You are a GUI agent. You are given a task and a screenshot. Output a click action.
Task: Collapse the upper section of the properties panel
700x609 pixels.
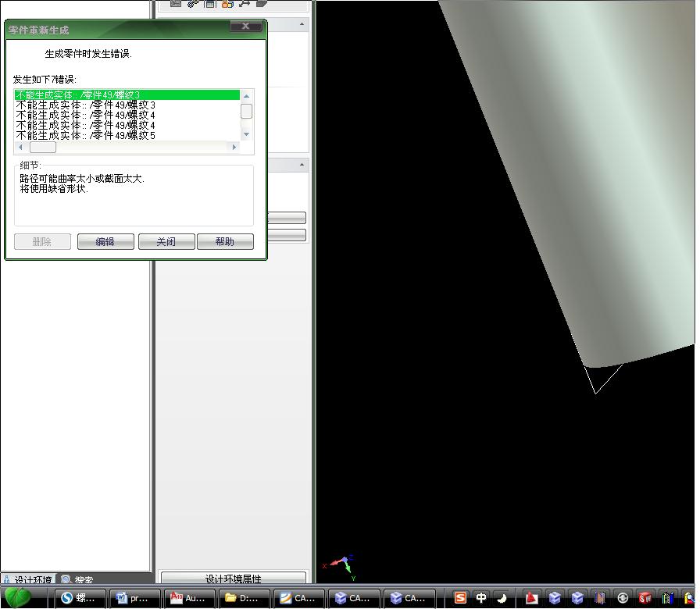pyautogui.click(x=303, y=26)
